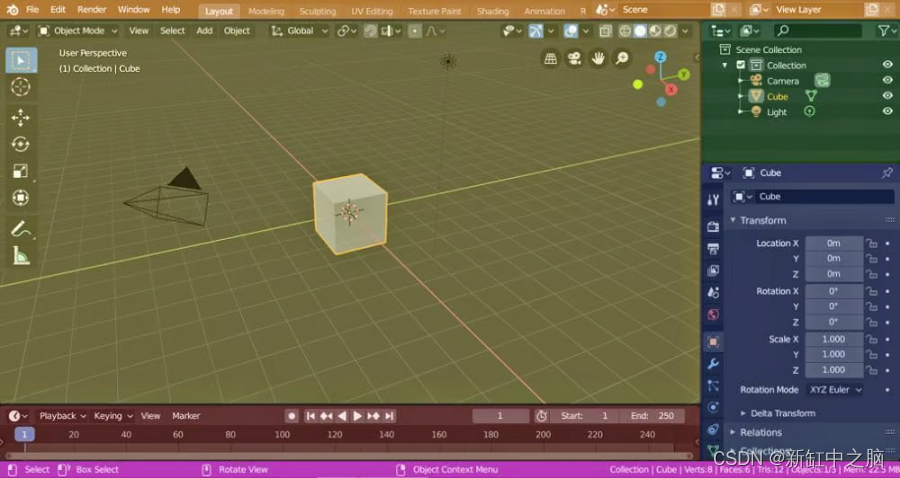This screenshot has height=478, width=900.
Task: Play animation in reverse
Action: coord(342,416)
